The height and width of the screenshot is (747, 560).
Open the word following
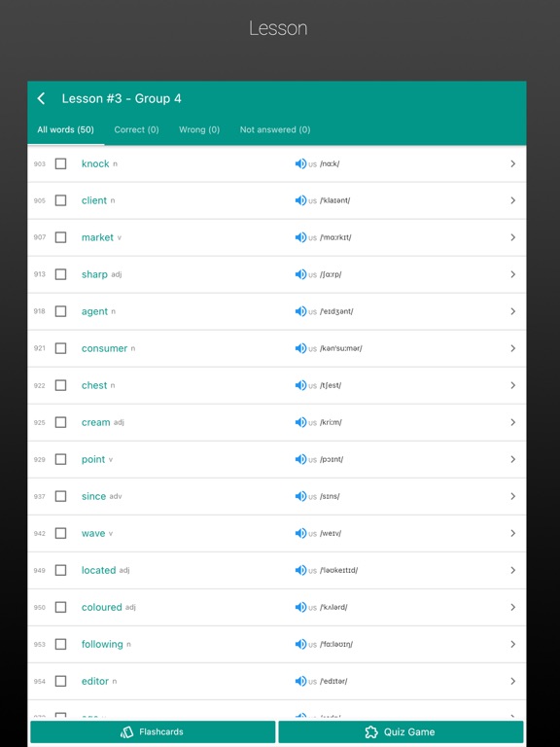click(x=102, y=644)
